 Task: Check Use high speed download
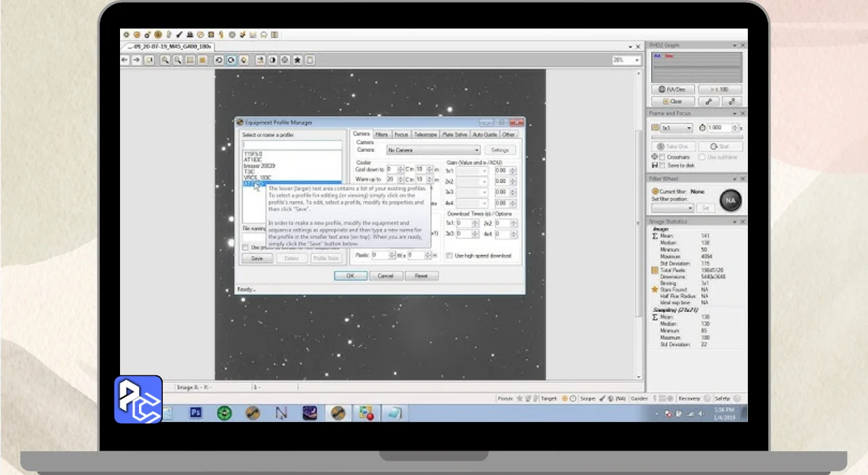pyautogui.click(x=449, y=256)
